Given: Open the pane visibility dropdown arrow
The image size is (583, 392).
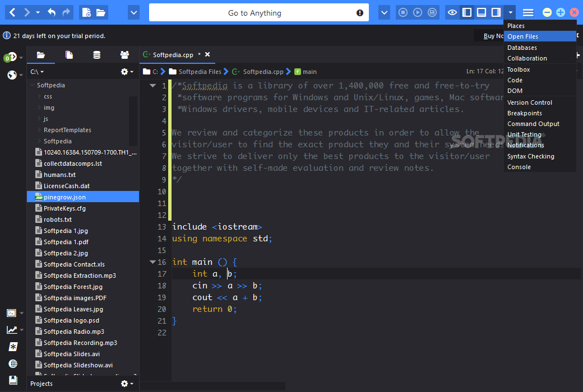Looking at the screenshot, I should (511, 13).
